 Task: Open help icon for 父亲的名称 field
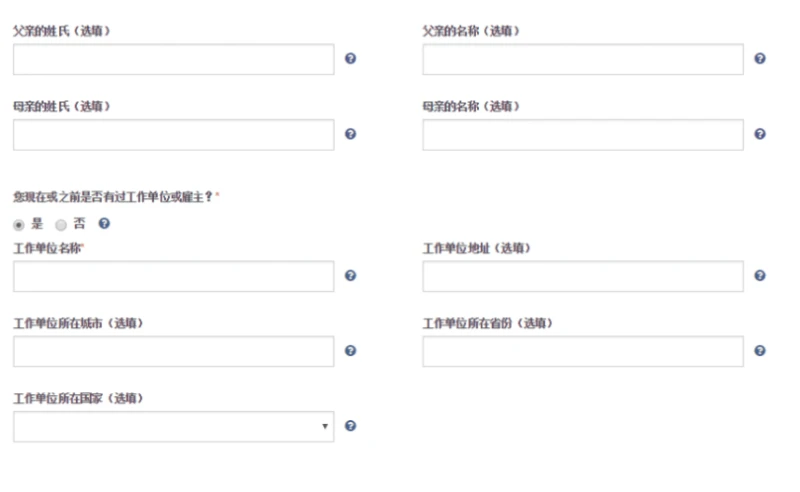tap(760, 58)
